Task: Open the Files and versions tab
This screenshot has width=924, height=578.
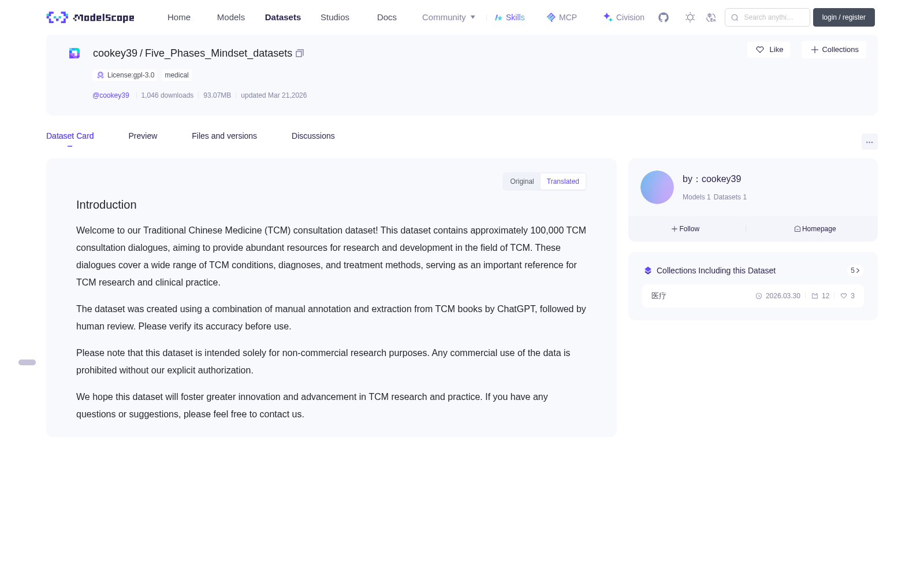Action: point(224,136)
